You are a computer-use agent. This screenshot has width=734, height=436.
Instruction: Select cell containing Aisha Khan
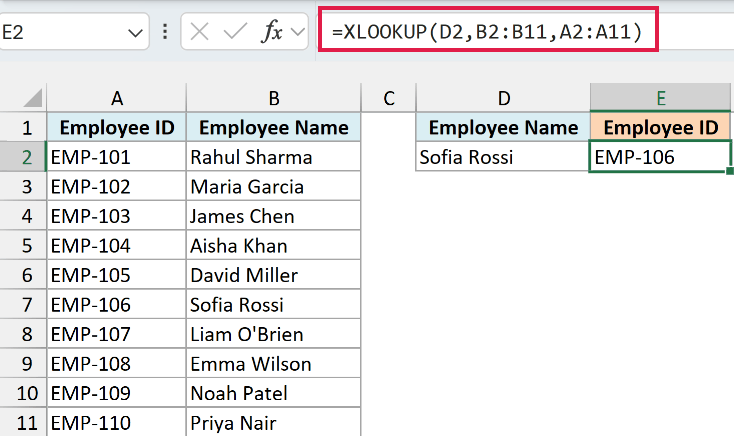[274, 245]
